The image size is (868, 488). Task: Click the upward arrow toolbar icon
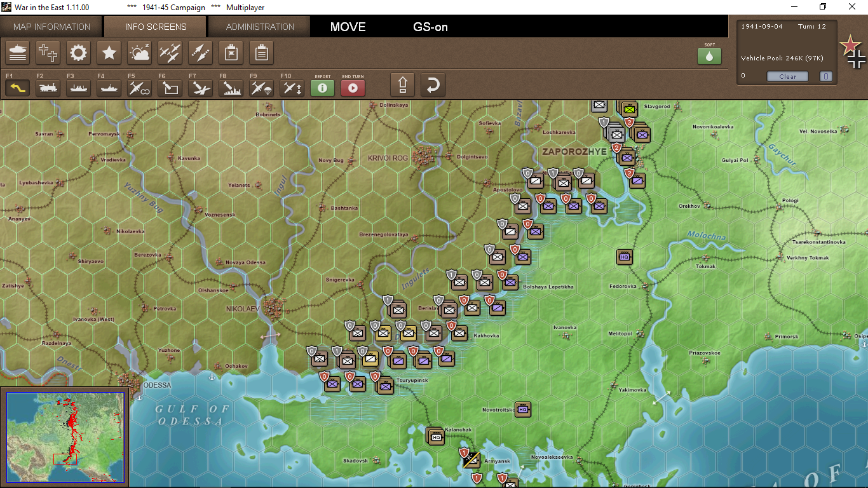tap(402, 85)
